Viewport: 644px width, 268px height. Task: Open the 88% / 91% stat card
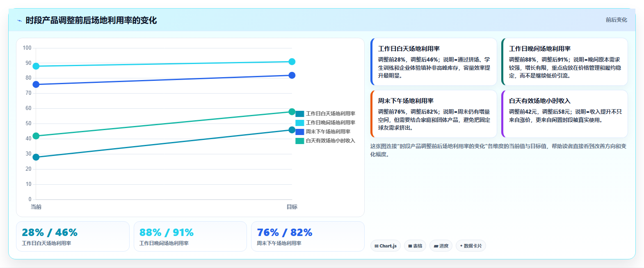pyautogui.click(x=190, y=236)
